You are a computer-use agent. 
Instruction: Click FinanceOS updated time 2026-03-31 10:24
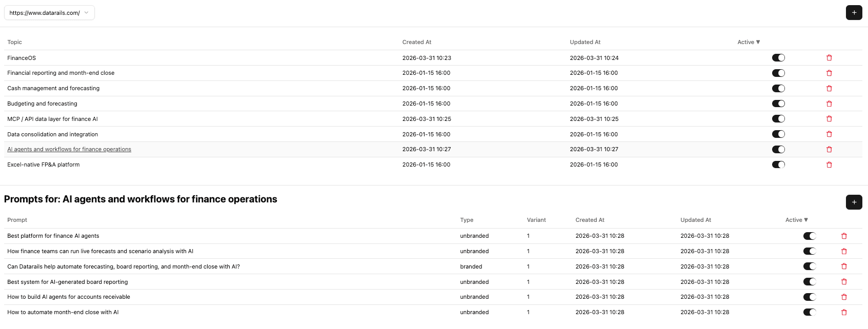pos(594,58)
